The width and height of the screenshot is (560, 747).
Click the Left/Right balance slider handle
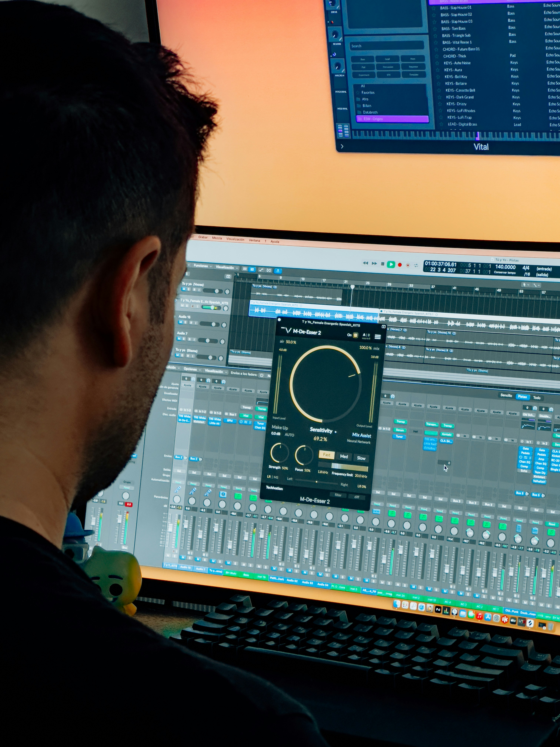316,482
